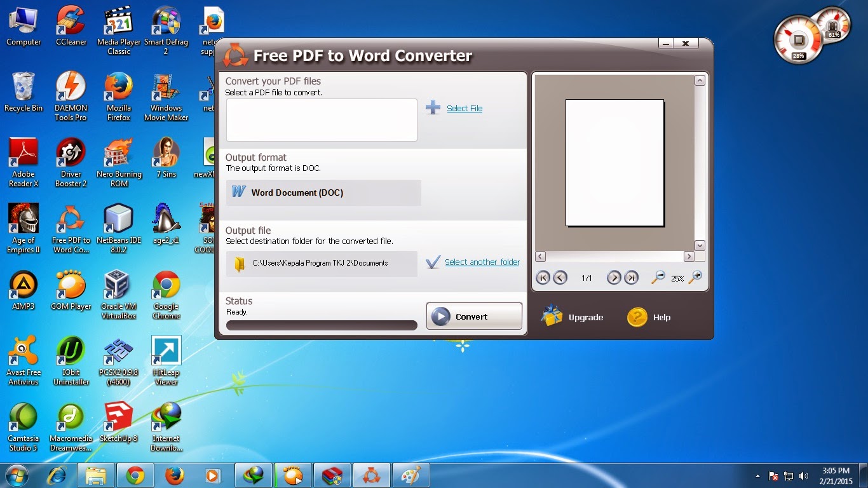The height and width of the screenshot is (488, 868).
Task: Switch to Paint in the taskbar
Action: click(411, 475)
